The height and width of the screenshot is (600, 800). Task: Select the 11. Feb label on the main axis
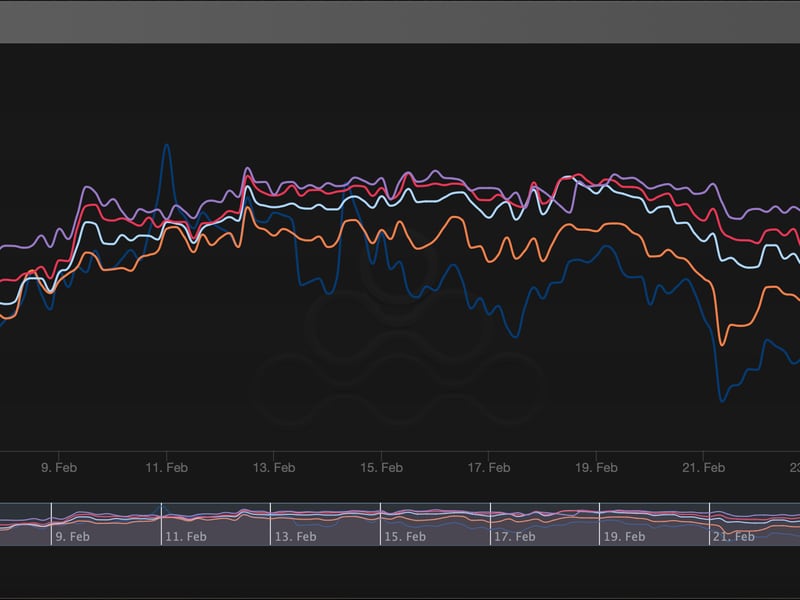click(166, 467)
